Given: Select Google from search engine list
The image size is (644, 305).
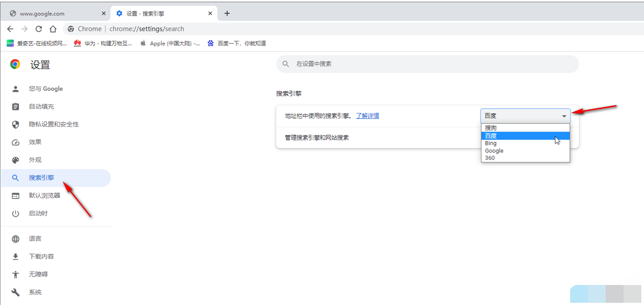Looking at the screenshot, I should (x=494, y=150).
